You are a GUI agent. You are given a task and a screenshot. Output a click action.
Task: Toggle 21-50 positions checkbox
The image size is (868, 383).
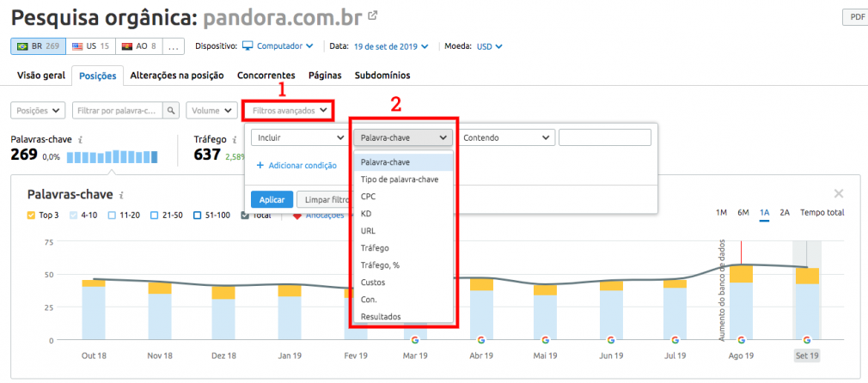155,216
